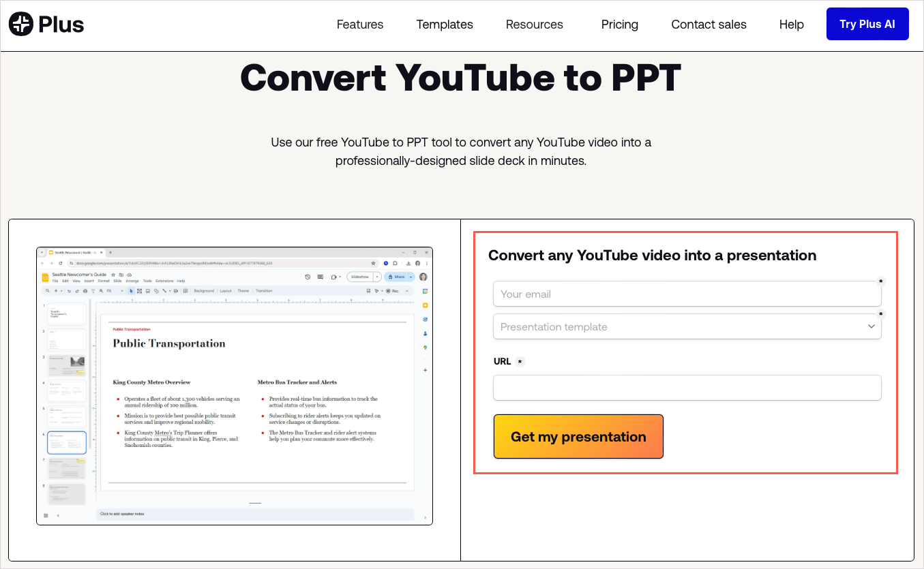Viewport: 924px width, 569px height.
Task: Click the Meet camera icon in Slides
Action: point(333,277)
